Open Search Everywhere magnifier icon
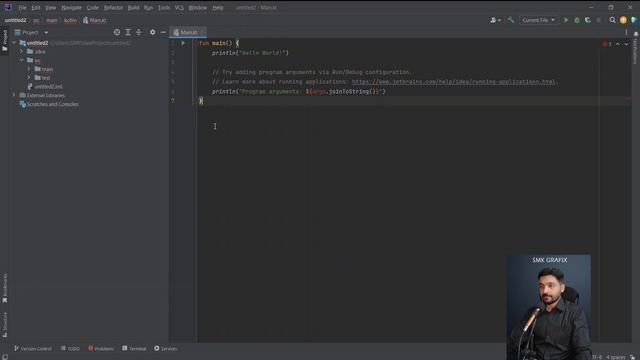The image size is (640, 360). pyautogui.click(x=612, y=20)
